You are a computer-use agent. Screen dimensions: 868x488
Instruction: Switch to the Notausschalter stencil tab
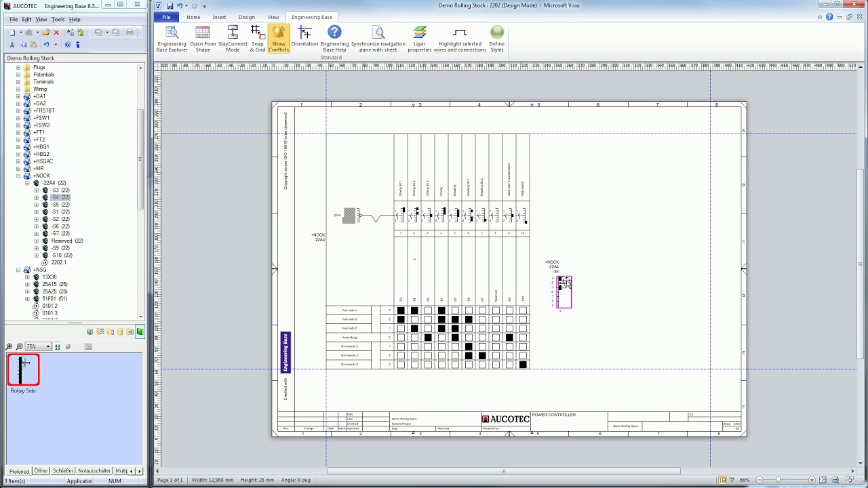[x=94, y=471]
